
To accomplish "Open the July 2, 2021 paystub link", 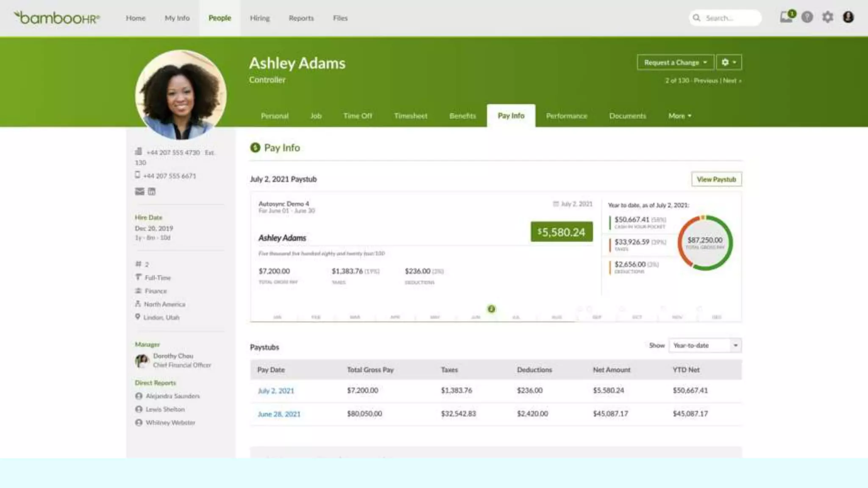I will [275, 391].
